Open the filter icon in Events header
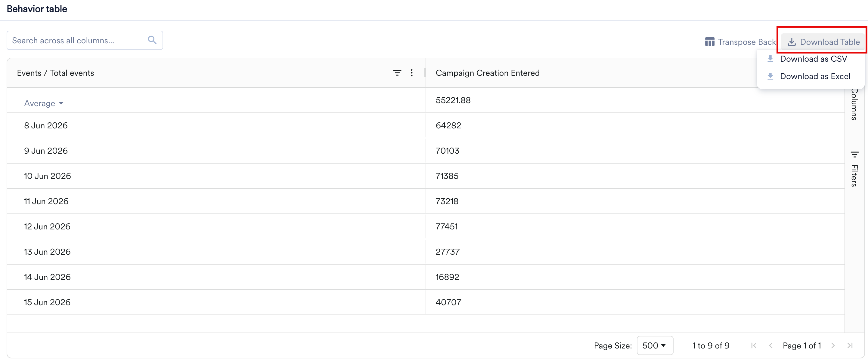The height and width of the screenshot is (362, 868). (x=397, y=73)
